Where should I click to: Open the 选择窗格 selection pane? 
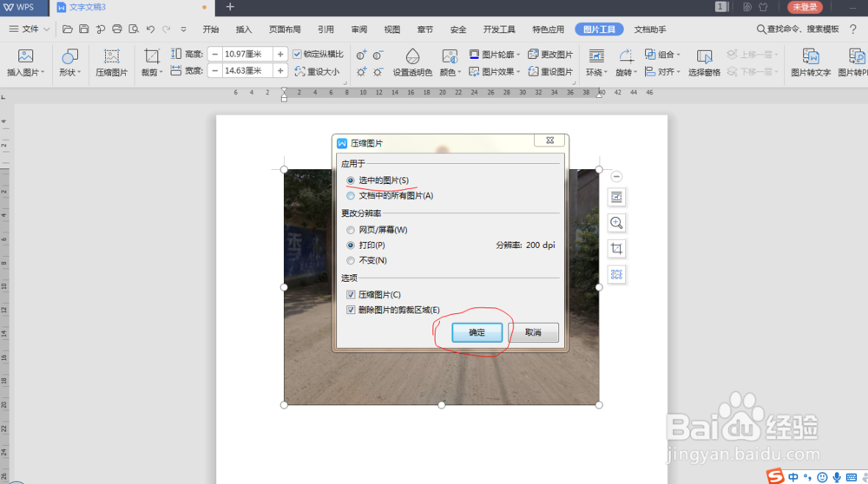(x=704, y=62)
